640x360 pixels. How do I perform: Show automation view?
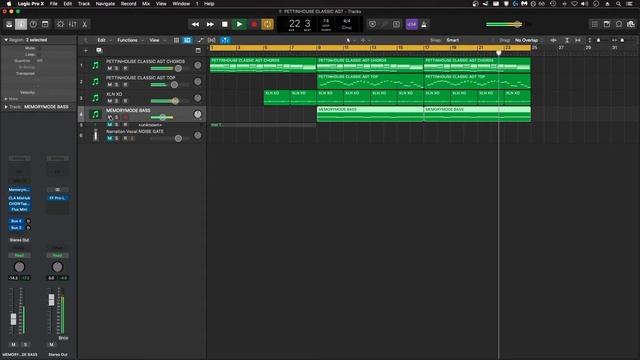(x=200, y=40)
